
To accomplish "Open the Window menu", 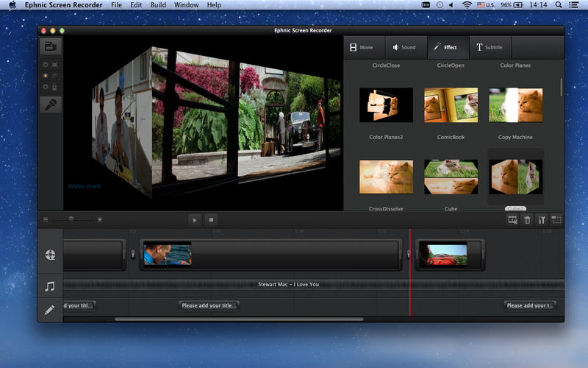I will pyautogui.click(x=187, y=5).
